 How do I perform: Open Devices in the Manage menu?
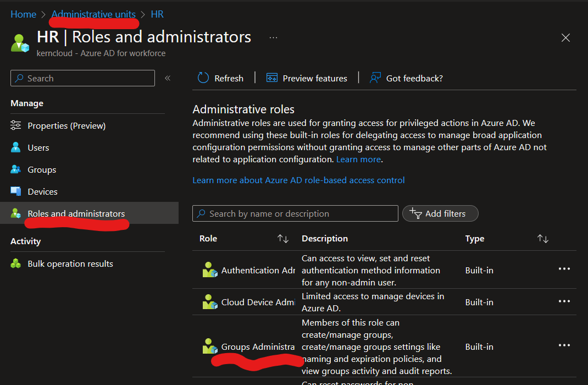42,192
